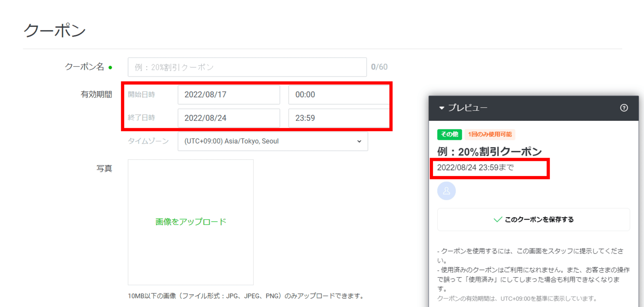Click the user avatar icon in preview
644x307 pixels.
coord(446,190)
